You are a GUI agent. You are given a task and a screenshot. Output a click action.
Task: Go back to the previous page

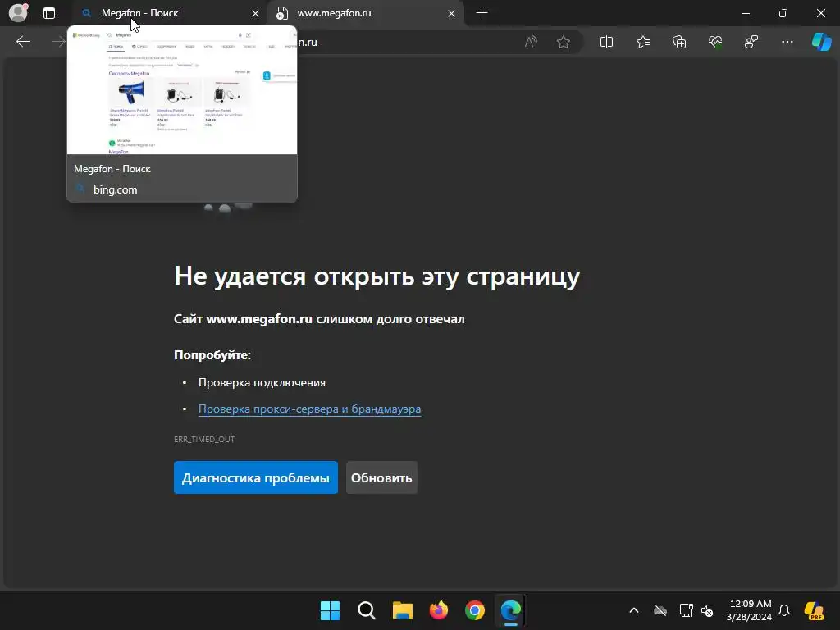click(22, 42)
